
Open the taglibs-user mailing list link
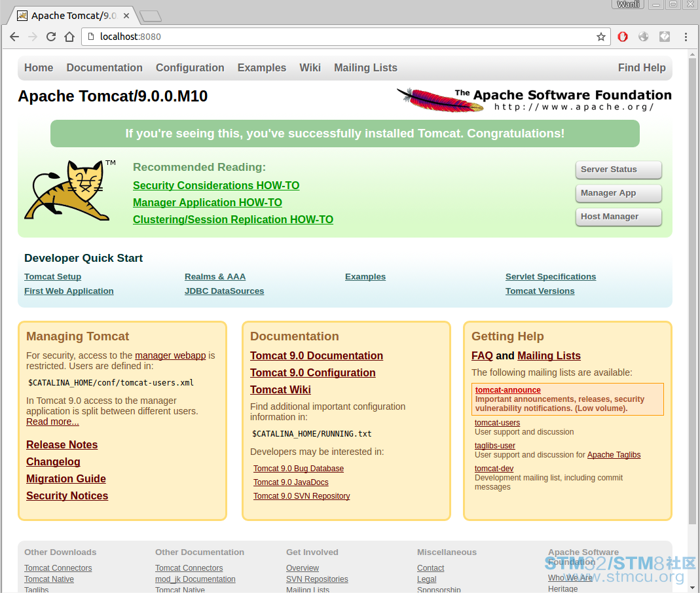click(x=494, y=445)
